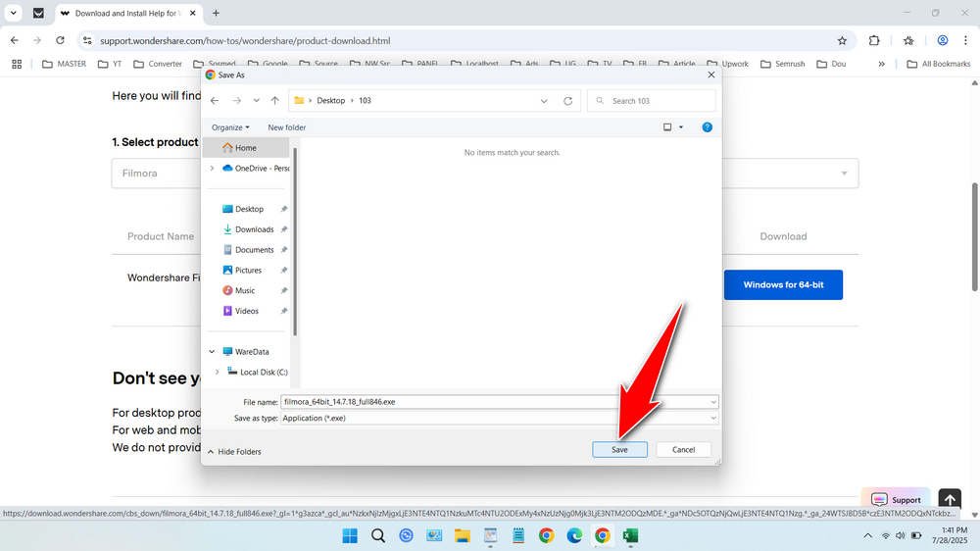Image resolution: width=980 pixels, height=551 pixels.
Task: Expand Local Disk (C:) node
Action: [x=217, y=373]
